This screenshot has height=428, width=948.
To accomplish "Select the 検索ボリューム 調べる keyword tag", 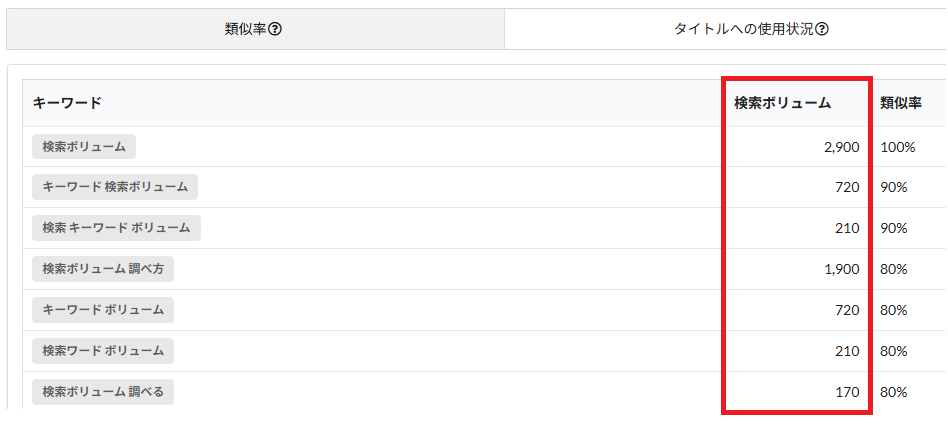I will 103,392.
